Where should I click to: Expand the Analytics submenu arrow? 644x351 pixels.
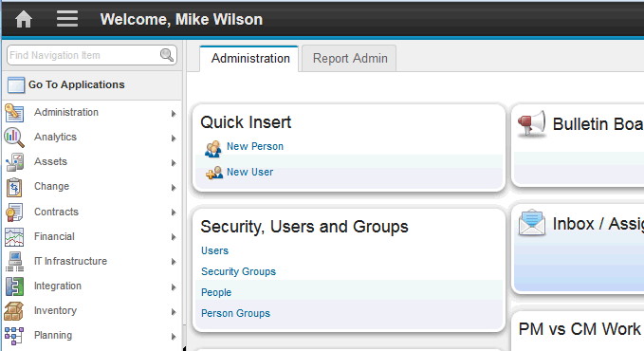click(x=174, y=139)
